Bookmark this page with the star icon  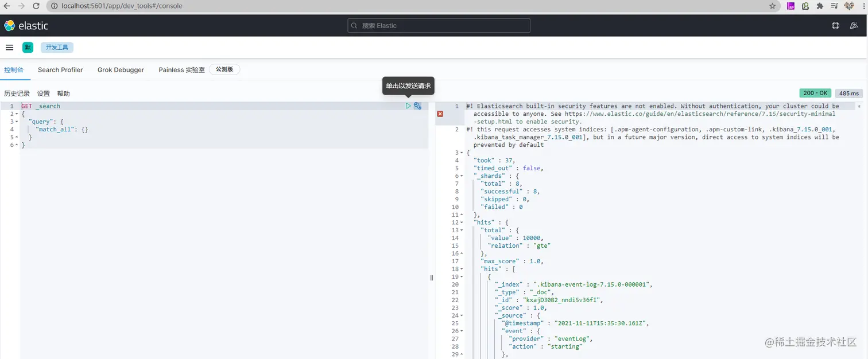click(x=772, y=6)
